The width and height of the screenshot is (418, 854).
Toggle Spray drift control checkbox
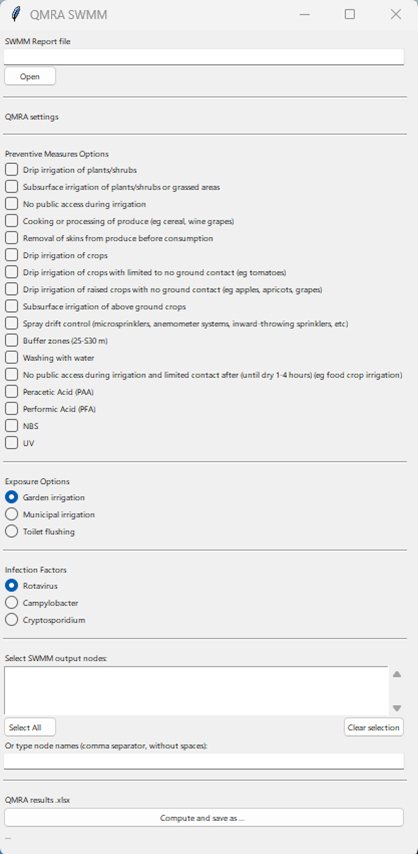(11, 324)
